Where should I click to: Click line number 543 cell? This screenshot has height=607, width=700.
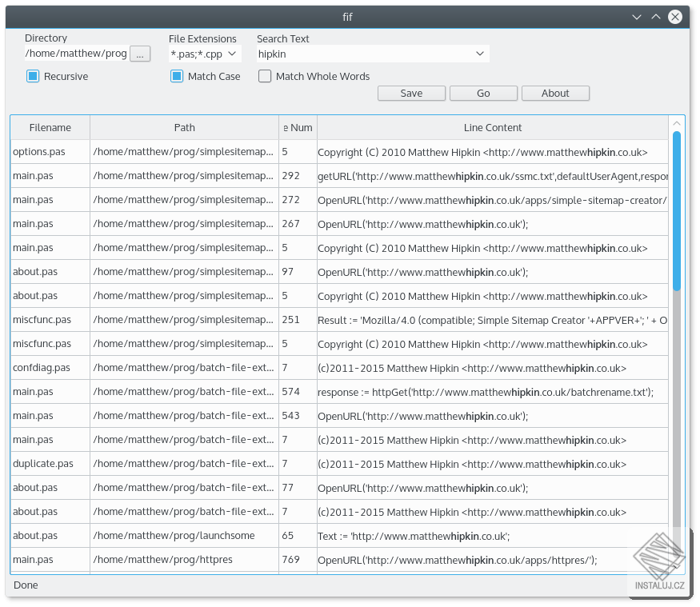click(298, 416)
